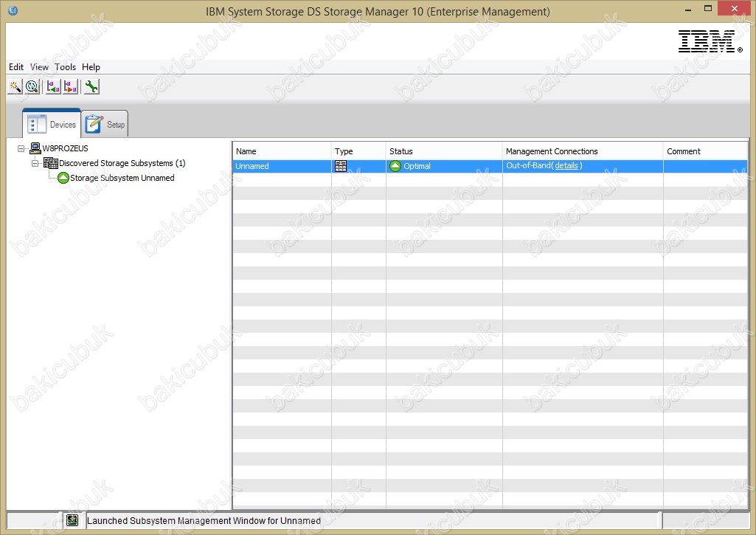This screenshot has width=756, height=535.
Task: Sort by the Type column header
Action: [x=358, y=151]
